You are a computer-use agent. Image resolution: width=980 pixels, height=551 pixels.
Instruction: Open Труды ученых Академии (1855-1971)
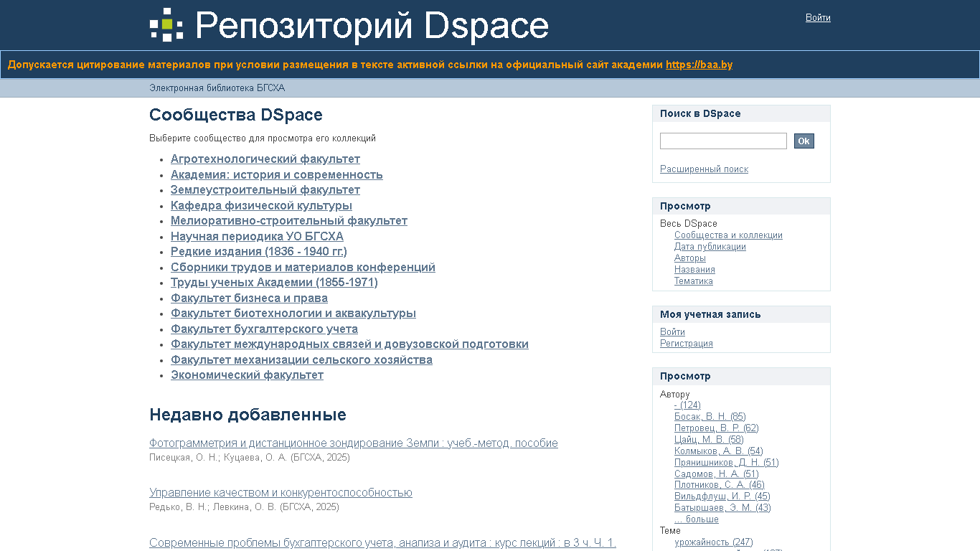(274, 283)
